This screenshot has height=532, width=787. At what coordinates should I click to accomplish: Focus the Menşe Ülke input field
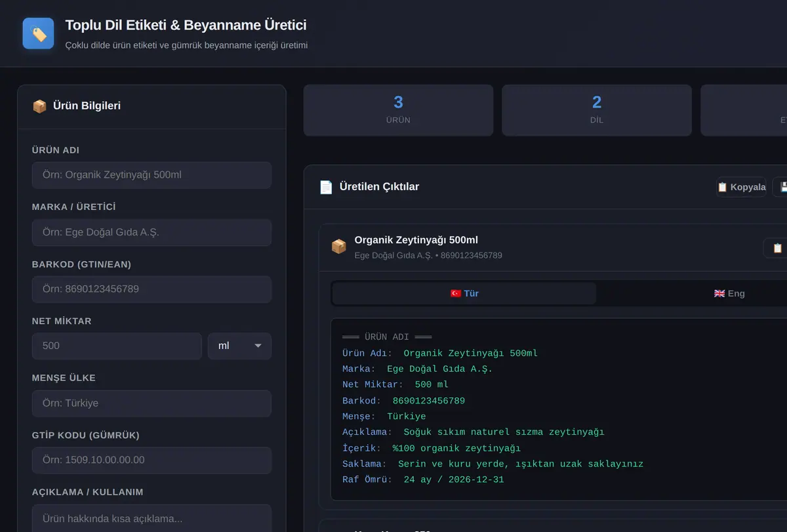[x=151, y=403]
